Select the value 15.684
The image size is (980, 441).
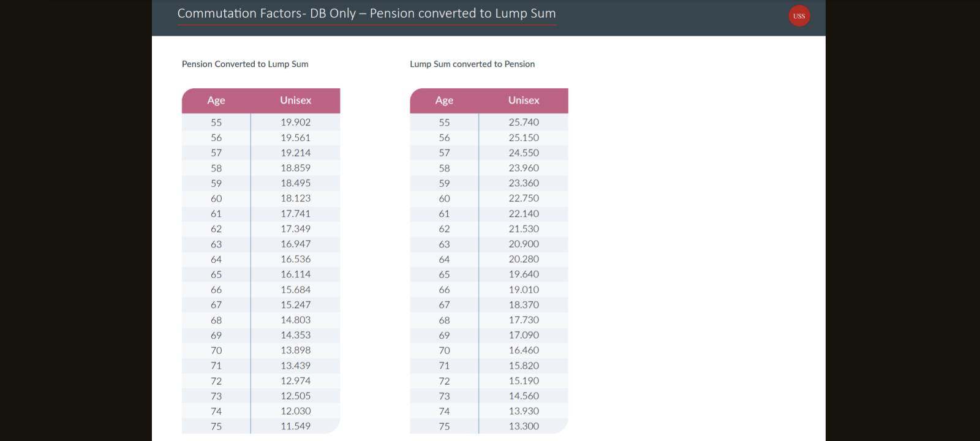pyautogui.click(x=296, y=290)
